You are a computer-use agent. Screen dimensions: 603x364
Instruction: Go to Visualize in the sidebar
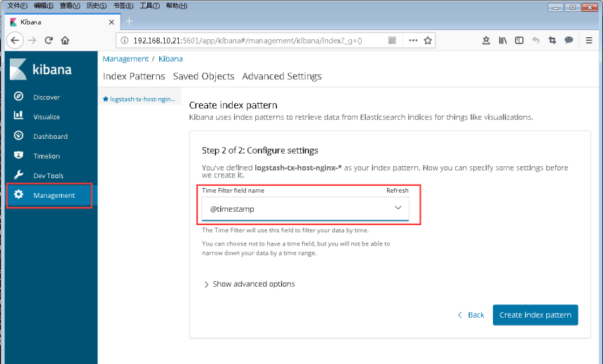tap(46, 117)
